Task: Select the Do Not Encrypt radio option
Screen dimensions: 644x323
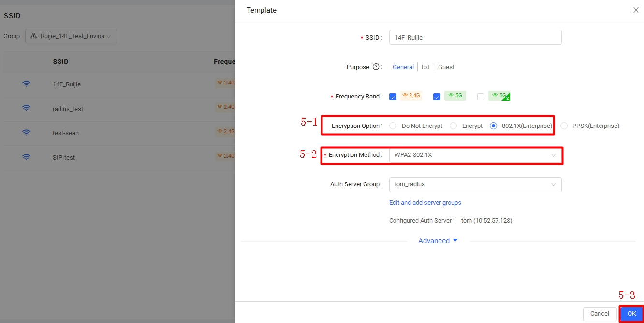Action: tap(393, 126)
